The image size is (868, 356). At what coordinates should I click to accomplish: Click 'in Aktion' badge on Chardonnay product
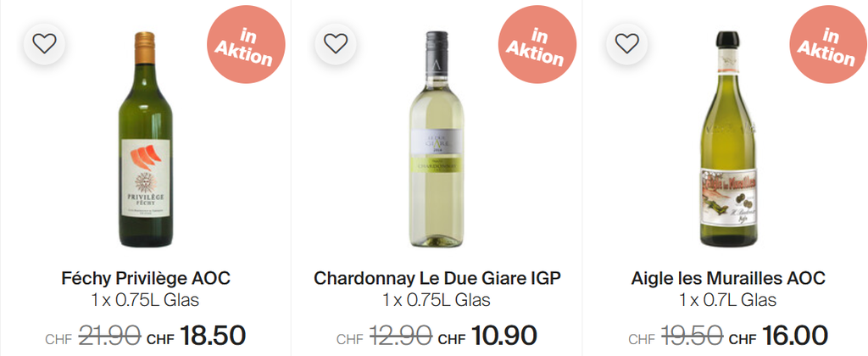pyautogui.click(x=537, y=46)
